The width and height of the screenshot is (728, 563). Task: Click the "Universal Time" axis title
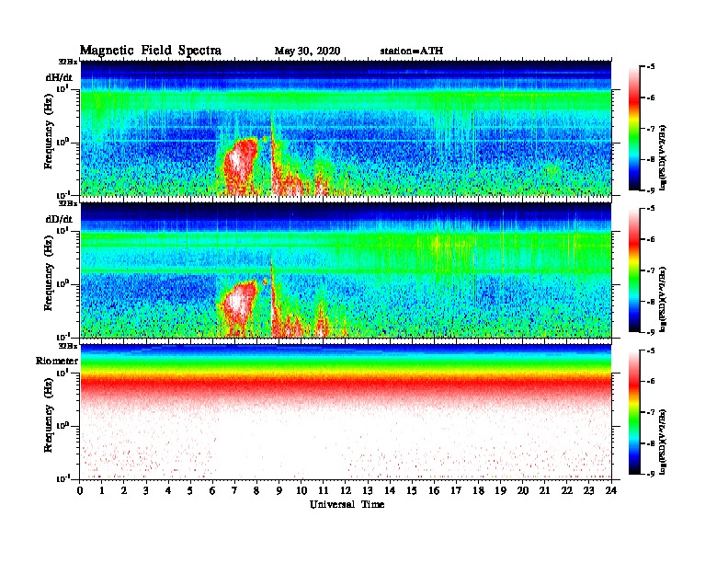pyautogui.click(x=347, y=504)
